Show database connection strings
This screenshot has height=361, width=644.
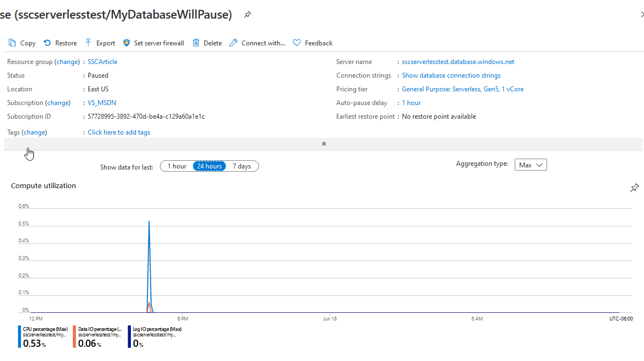[451, 75]
